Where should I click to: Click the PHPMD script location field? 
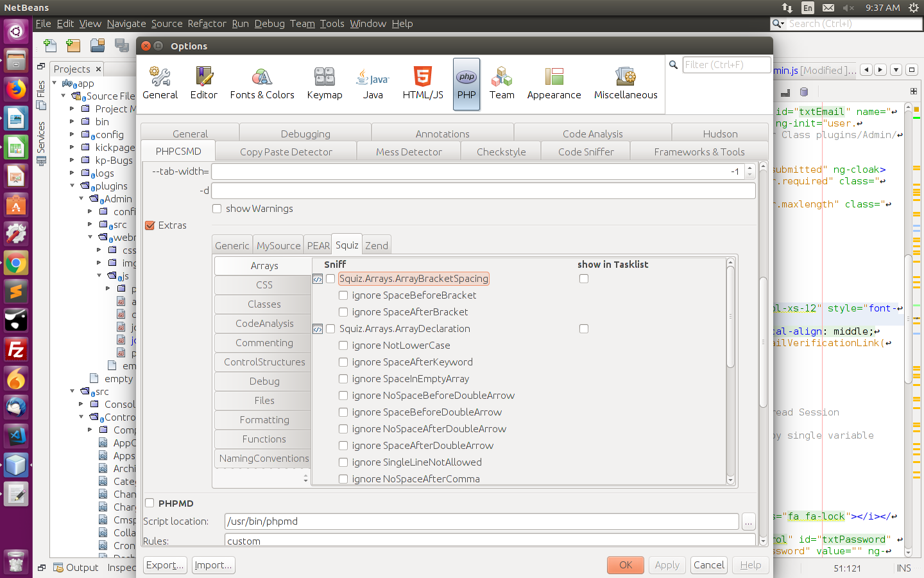point(482,521)
